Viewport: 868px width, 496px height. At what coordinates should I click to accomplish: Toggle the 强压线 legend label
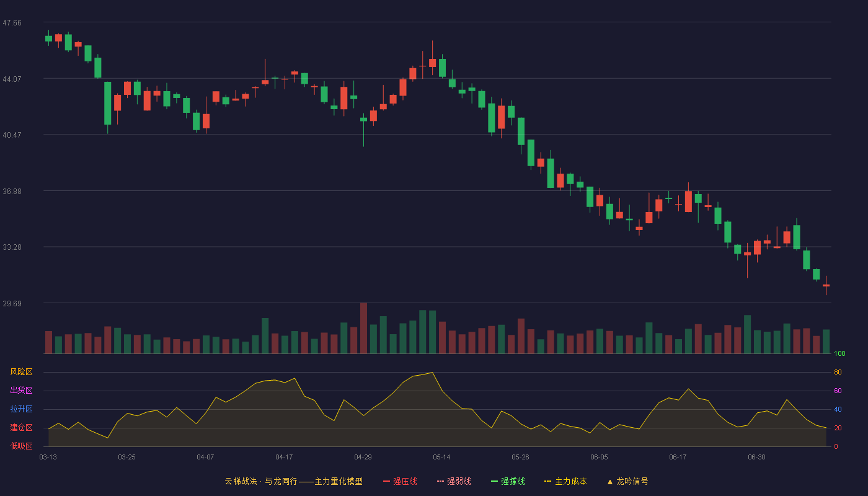pyautogui.click(x=405, y=481)
